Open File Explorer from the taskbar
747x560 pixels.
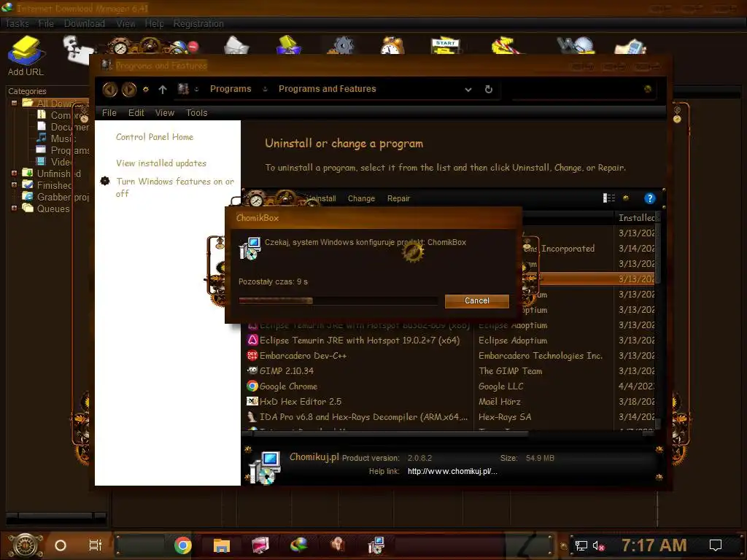click(222, 545)
